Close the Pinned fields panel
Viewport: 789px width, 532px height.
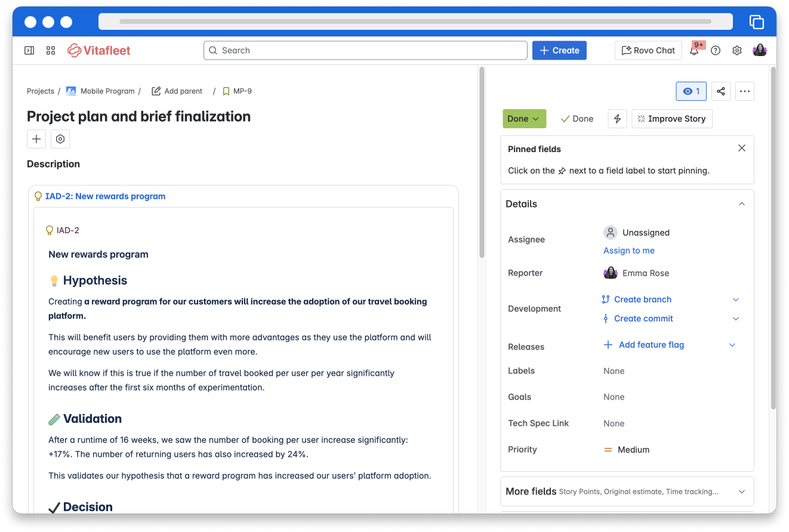(x=742, y=148)
